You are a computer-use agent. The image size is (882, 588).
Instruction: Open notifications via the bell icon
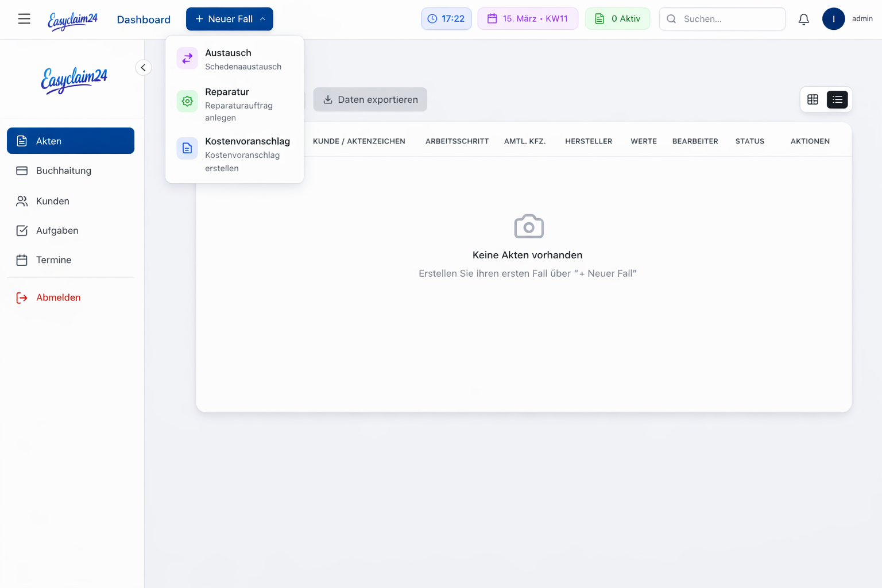(x=803, y=19)
